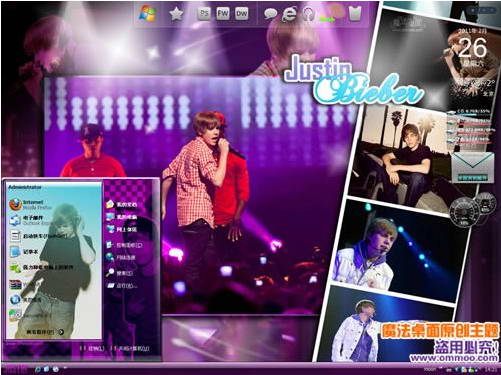Open My Documents (我的文档) in start menu
Image resolution: width=501 pixels, height=375 pixels.
[121, 204]
